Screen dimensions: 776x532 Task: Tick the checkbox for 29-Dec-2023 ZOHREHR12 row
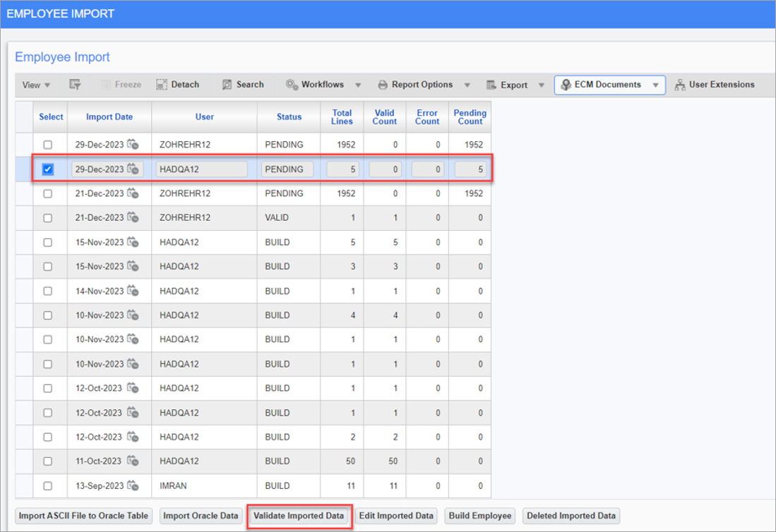point(47,145)
